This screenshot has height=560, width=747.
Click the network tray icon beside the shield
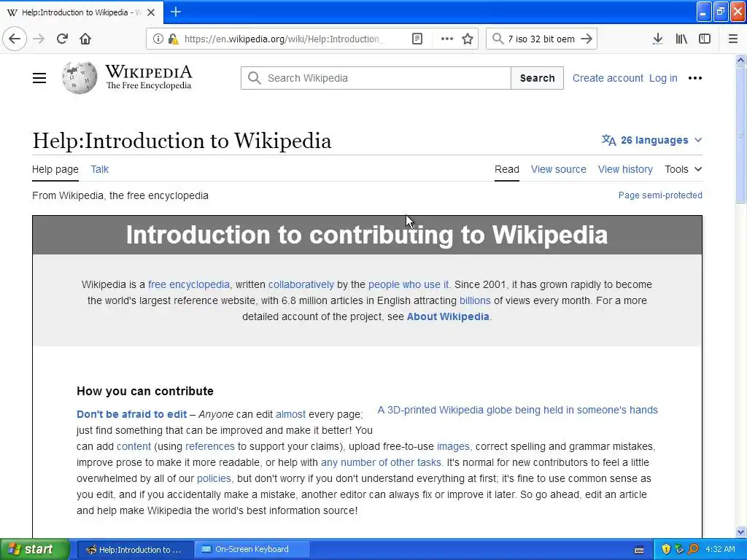pos(680,549)
